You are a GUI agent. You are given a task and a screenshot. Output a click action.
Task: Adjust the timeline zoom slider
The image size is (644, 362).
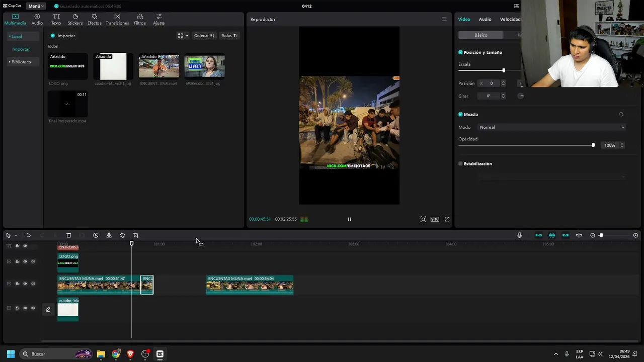coord(601,235)
